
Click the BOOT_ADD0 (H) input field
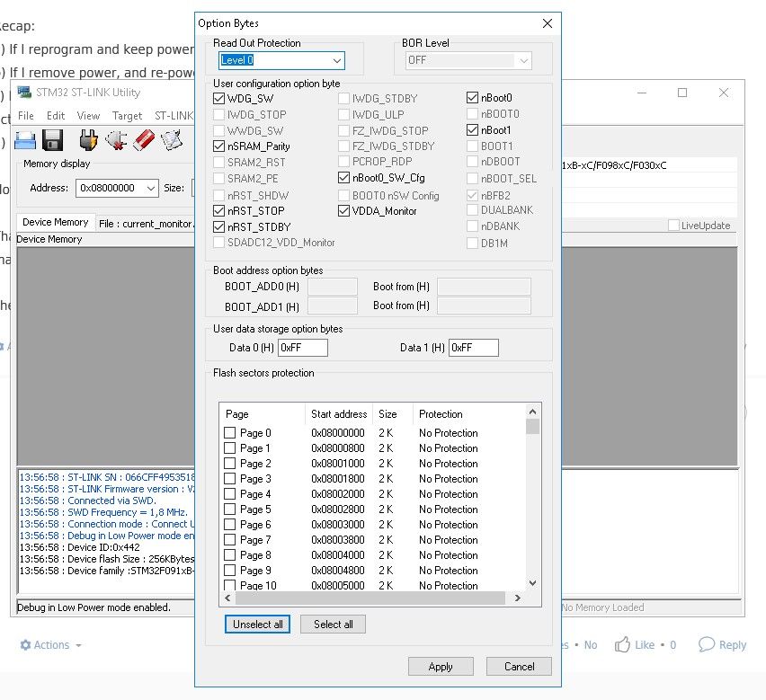point(333,287)
